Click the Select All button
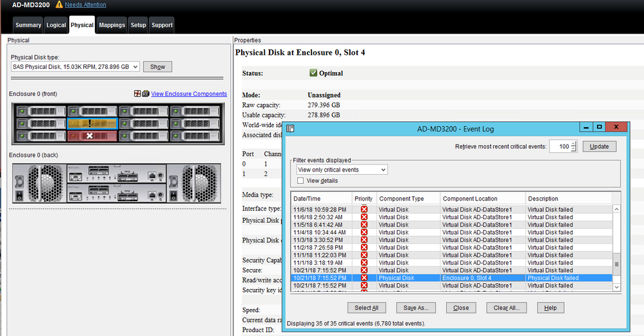Image resolution: width=644 pixels, height=336 pixels. point(366,308)
